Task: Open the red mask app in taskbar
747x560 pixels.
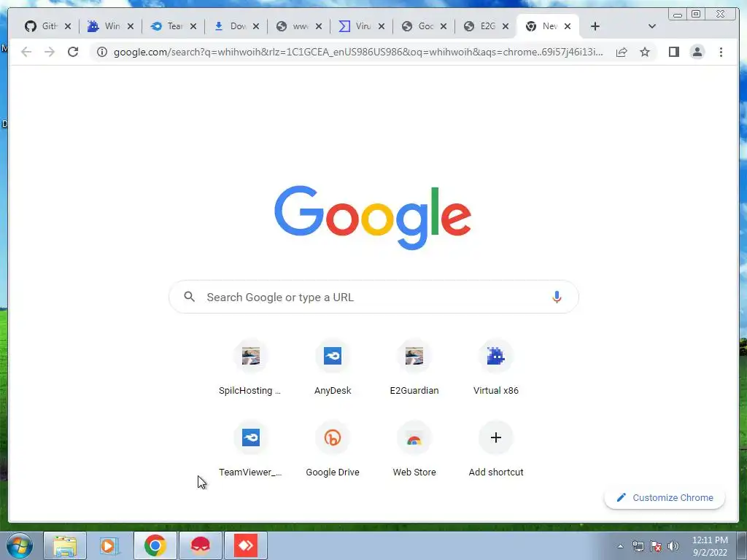Action: [201, 545]
